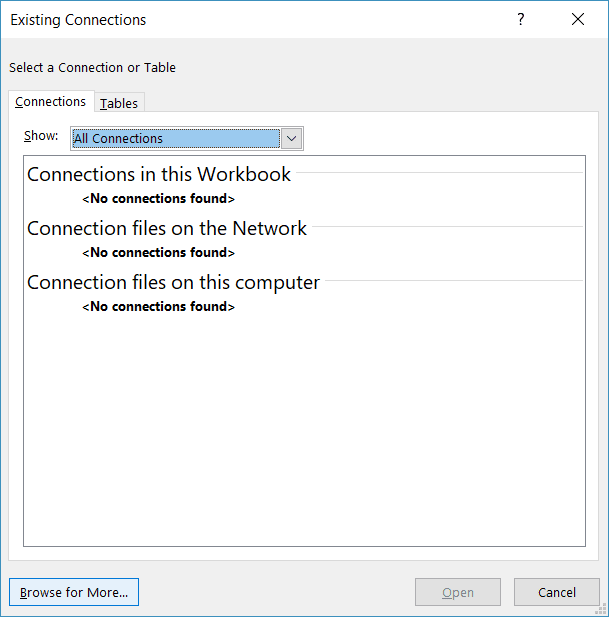Click empty area of connections list
Viewport: 609px width, 617px height.
click(x=304, y=429)
